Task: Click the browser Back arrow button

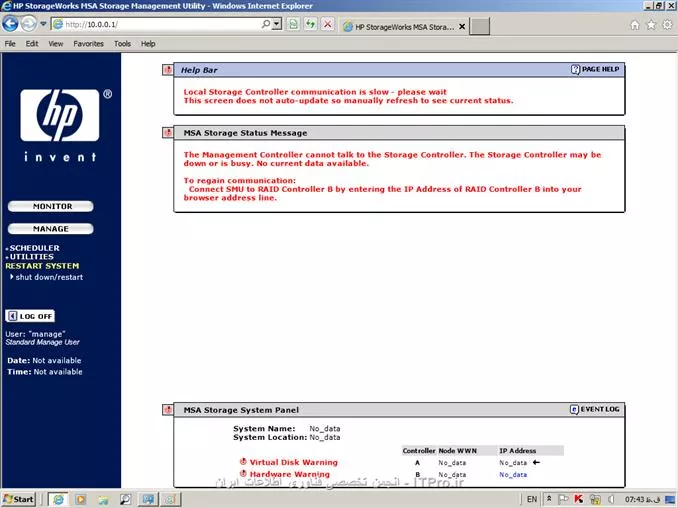Action: 10,24
